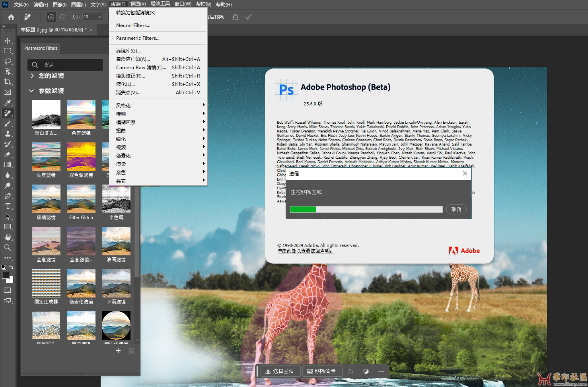Click the Zoom magnifier tool
Image resolution: width=588 pixels, height=387 pixels.
pyautogui.click(x=8, y=247)
